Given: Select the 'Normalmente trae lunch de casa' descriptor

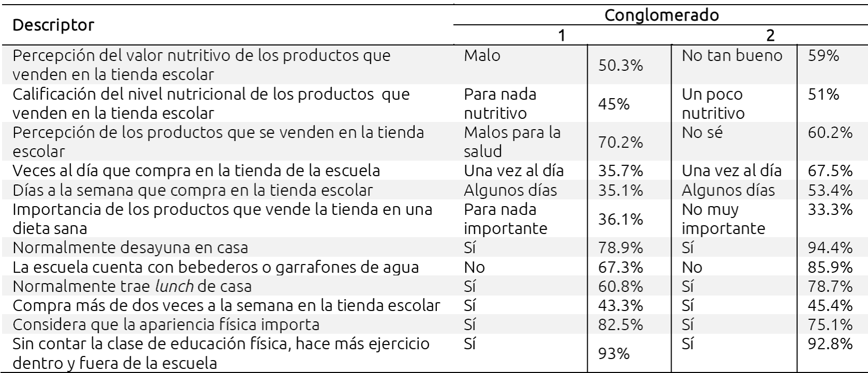Looking at the screenshot, I should pyautogui.click(x=132, y=286).
